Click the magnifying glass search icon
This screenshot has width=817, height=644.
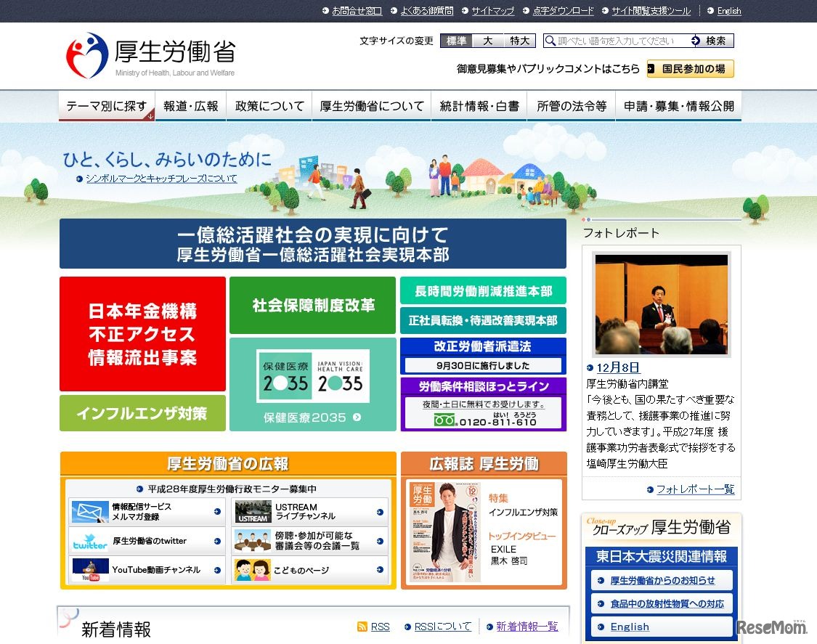[550, 41]
